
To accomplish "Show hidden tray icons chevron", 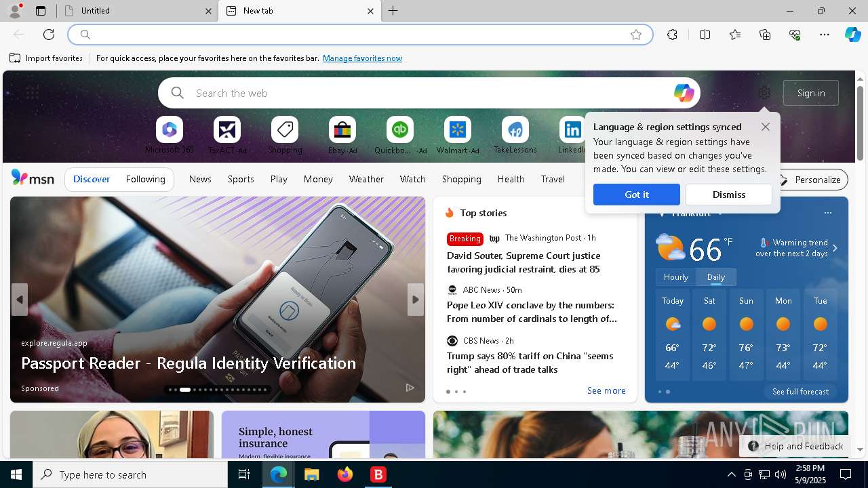I will click(731, 475).
